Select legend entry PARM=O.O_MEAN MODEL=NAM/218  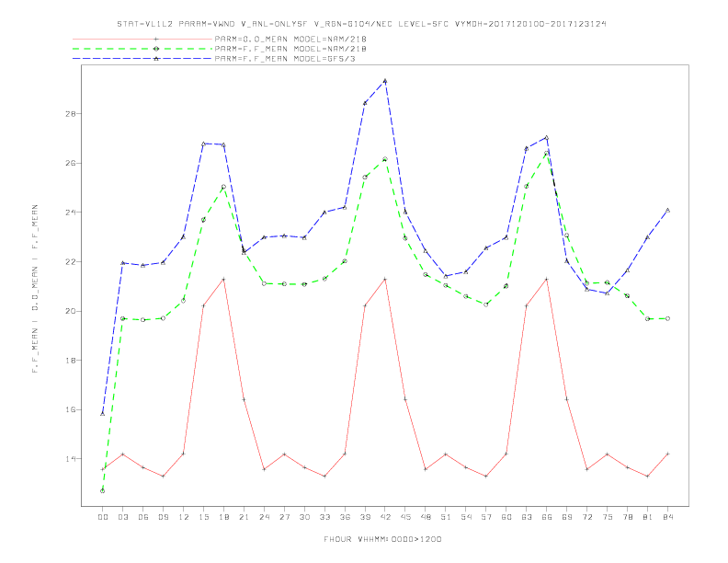[x=290, y=39]
